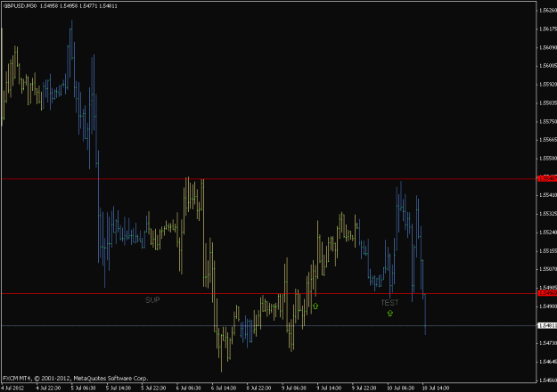
Task: Select the lower red horizontal line under the candles
Action: (269, 294)
